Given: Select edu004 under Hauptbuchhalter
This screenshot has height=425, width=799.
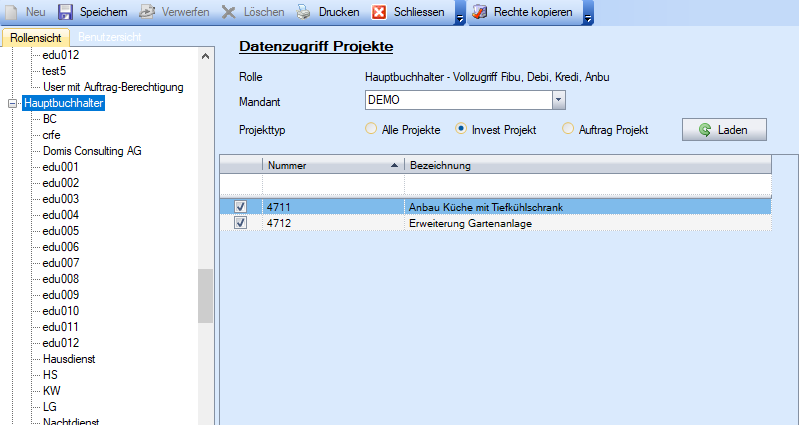Looking at the screenshot, I should coord(61,215).
